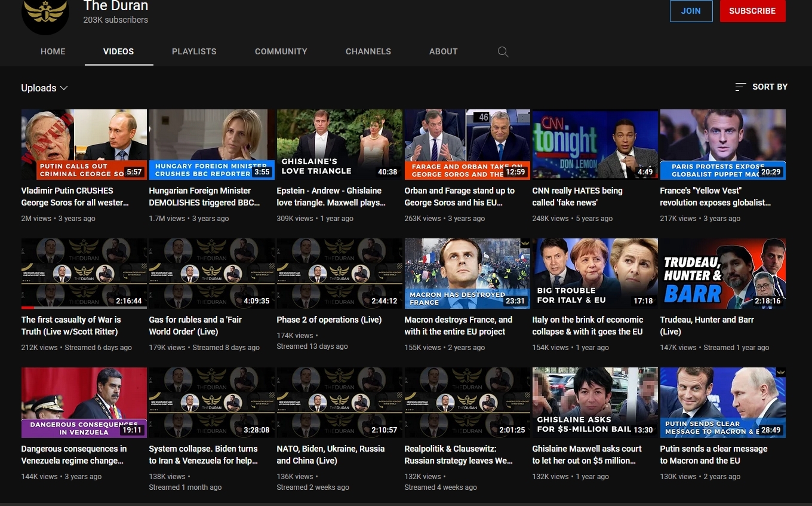Click title 'Macron destroys France'
Image resolution: width=812 pixels, height=506 pixels.
(x=459, y=326)
